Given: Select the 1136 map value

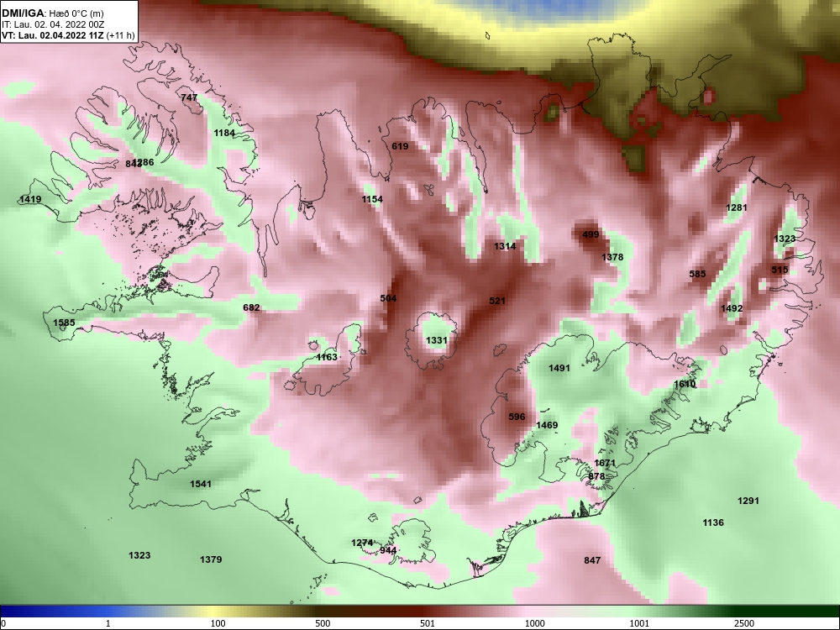Looking at the screenshot, I should [x=713, y=522].
